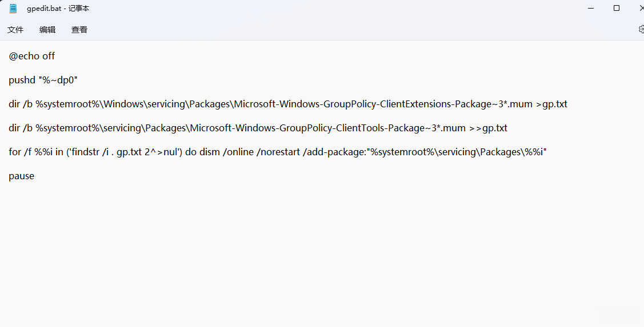The height and width of the screenshot is (327, 644).
Task: Click the "/add-package:" parameter text
Action: (338, 152)
